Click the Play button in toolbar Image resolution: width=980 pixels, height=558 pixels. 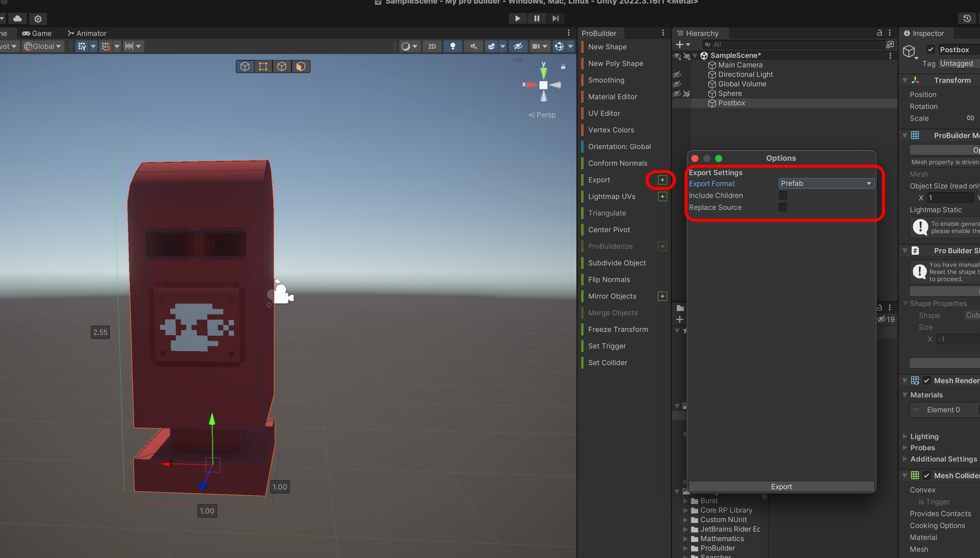click(517, 18)
